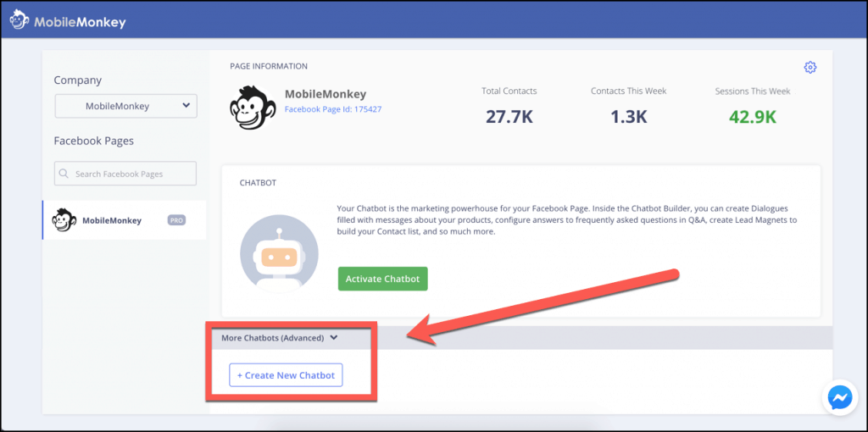Click the Total Contacts value 27.7K
The height and width of the screenshot is (432, 868).
pos(509,117)
